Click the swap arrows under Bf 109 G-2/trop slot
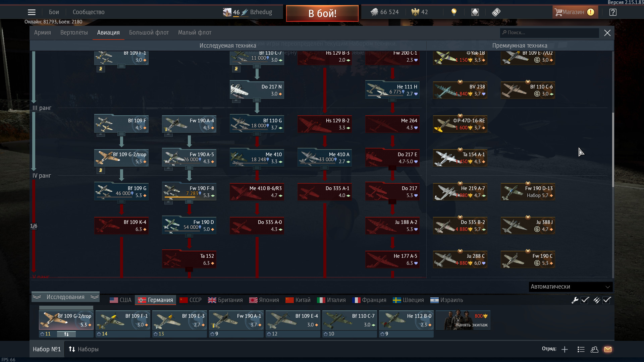644x362 pixels. click(x=66, y=334)
